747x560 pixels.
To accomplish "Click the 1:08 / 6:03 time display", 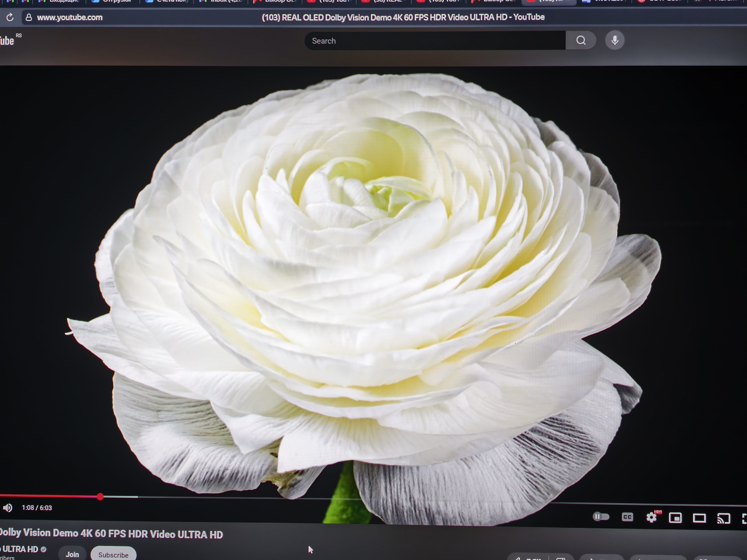I will (37, 508).
